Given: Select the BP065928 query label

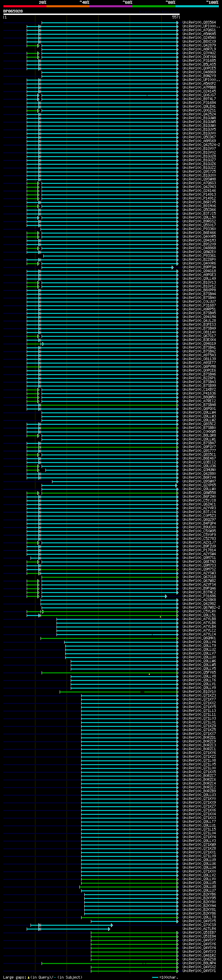Looking at the screenshot, I should (x=13, y=11).
